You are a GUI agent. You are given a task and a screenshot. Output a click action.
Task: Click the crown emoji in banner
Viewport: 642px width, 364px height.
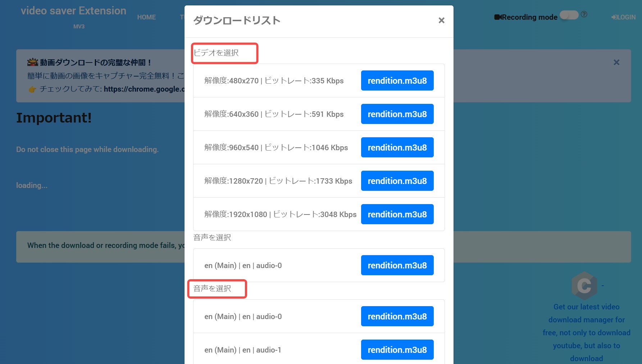32,63
